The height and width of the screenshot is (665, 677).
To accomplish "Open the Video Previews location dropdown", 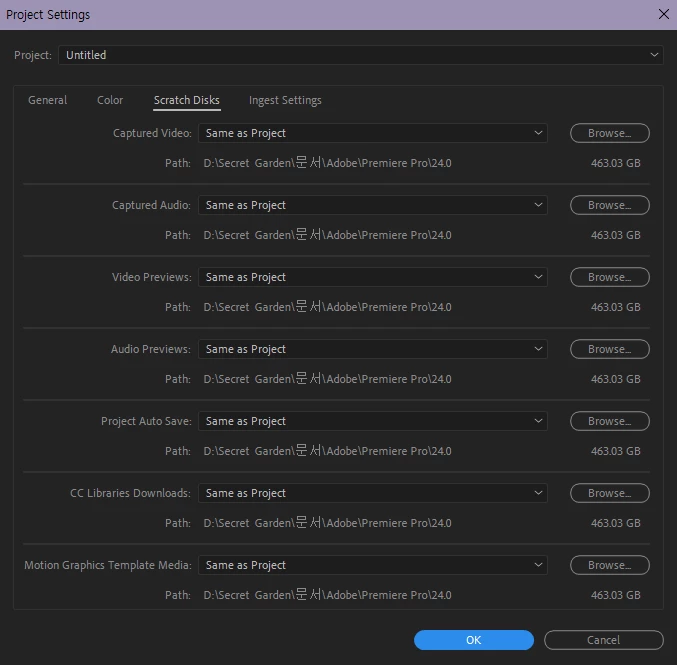I will click(373, 277).
